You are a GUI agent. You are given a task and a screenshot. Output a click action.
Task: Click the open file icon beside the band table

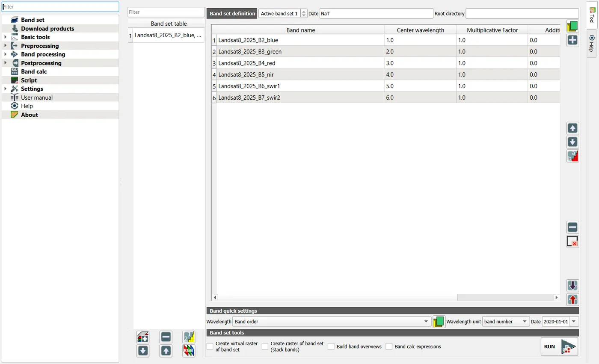tap(572, 26)
